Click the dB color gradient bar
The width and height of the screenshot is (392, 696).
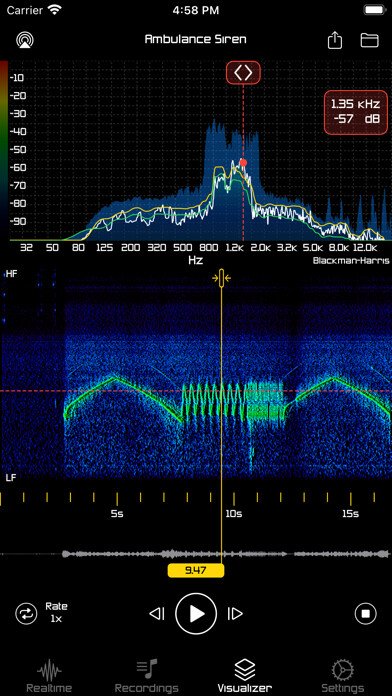4,151
